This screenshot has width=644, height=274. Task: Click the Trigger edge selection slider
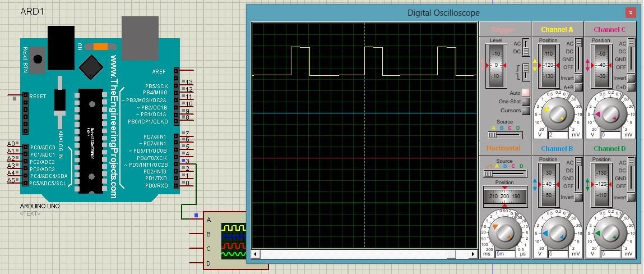click(525, 72)
